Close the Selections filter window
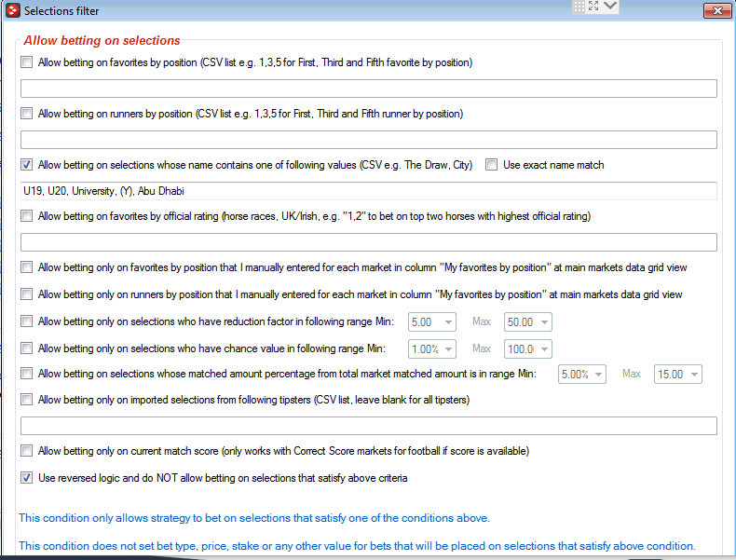 [x=717, y=11]
